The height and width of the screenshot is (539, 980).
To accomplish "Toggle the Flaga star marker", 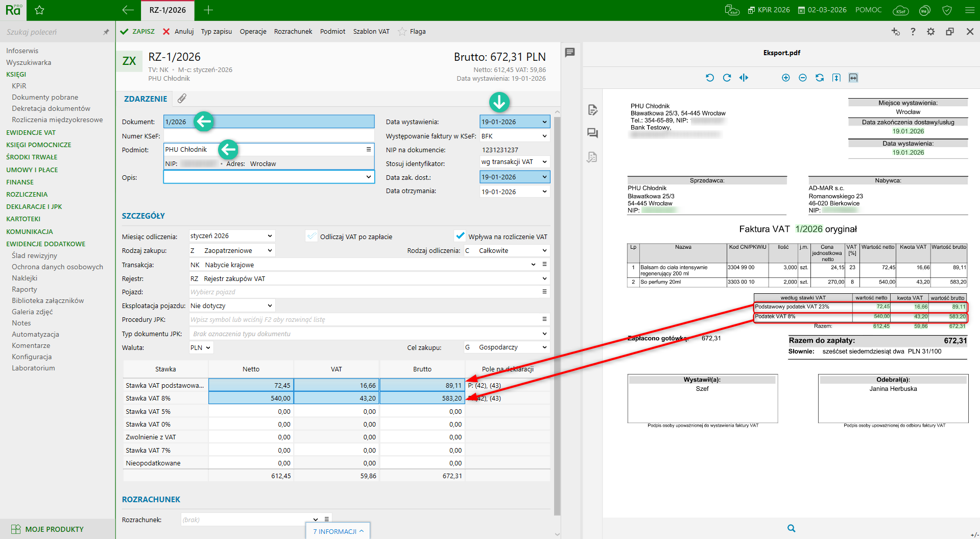I will click(x=402, y=32).
